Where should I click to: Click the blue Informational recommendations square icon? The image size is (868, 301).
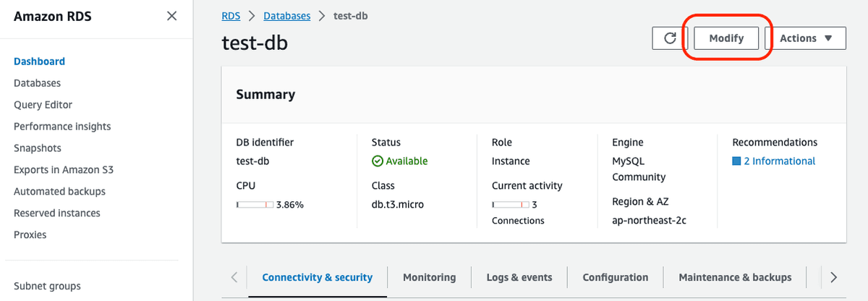tap(737, 161)
